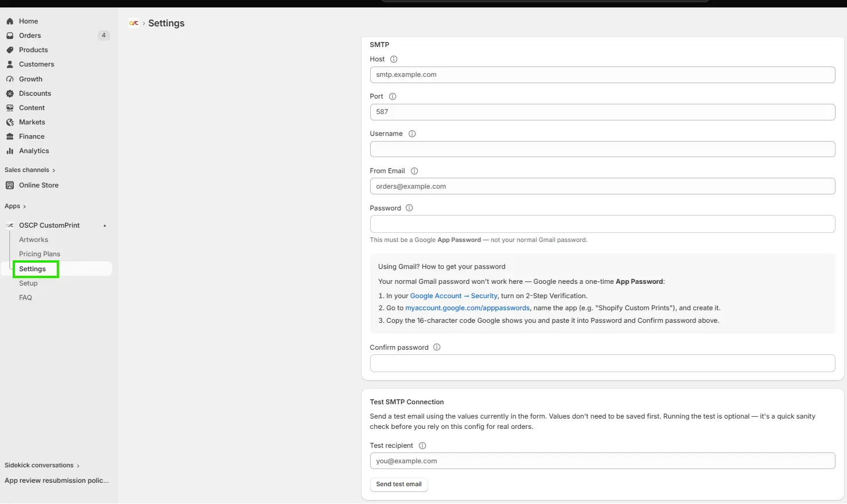Show the Username info icon
The height and width of the screenshot is (504, 847).
click(412, 134)
